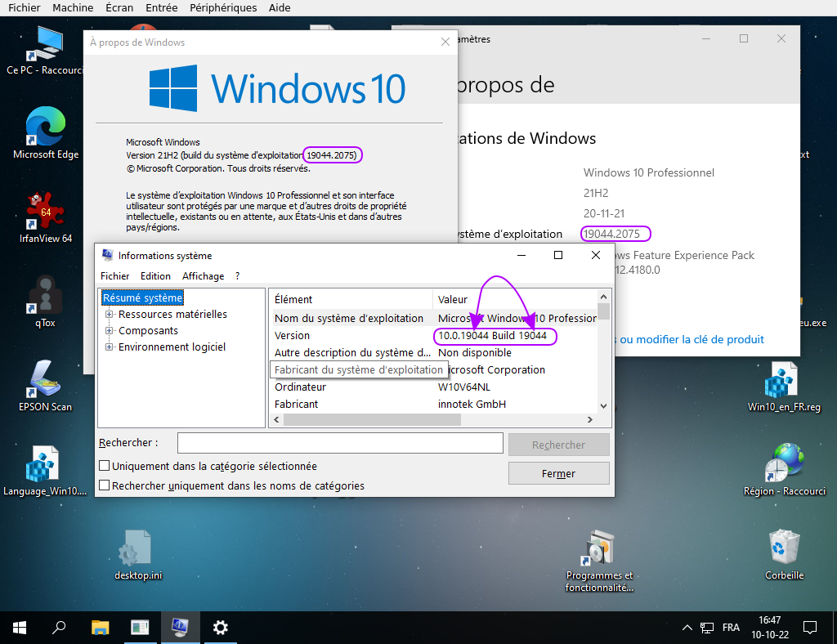This screenshot has width=837, height=644.
Task: Open the Windows Start menu
Action: [20, 628]
